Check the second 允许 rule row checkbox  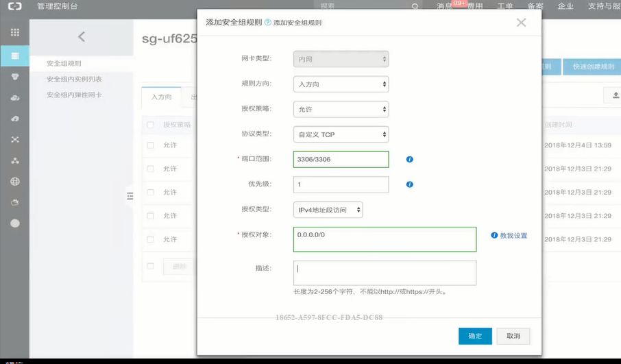(x=151, y=169)
